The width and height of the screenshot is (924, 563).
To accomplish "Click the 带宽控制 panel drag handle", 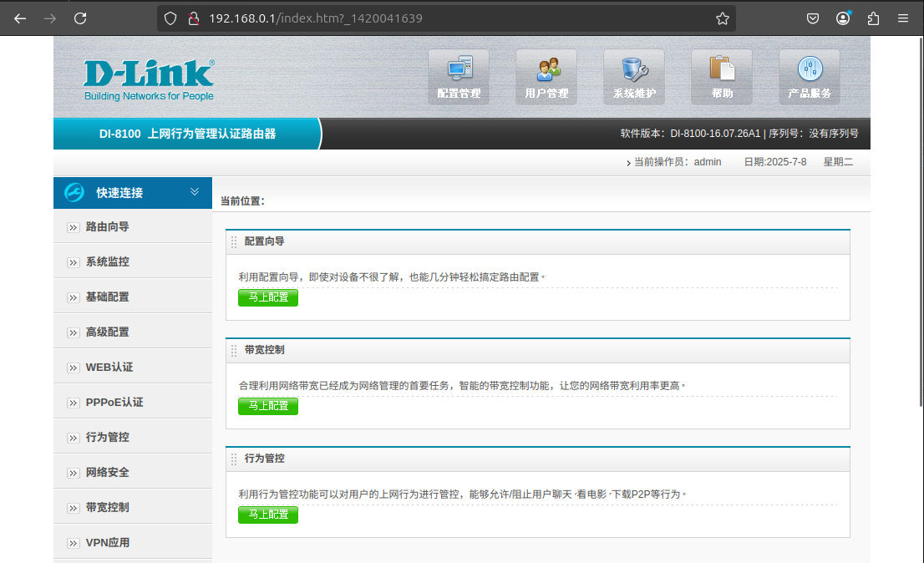I will pos(234,350).
